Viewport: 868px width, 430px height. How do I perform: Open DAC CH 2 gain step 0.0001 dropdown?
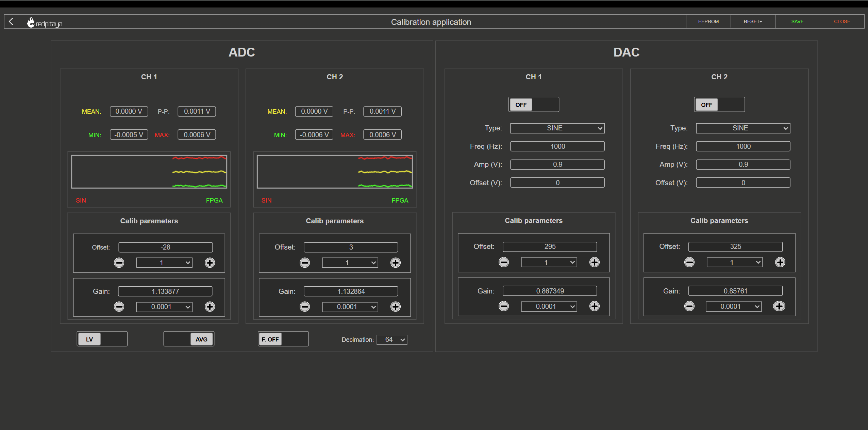(x=734, y=306)
